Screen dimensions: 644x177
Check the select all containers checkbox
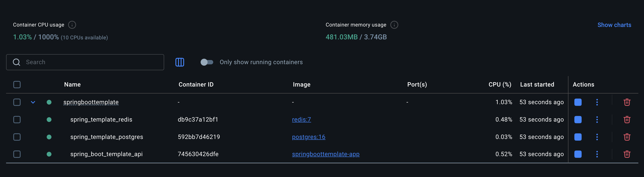tap(17, 85)
